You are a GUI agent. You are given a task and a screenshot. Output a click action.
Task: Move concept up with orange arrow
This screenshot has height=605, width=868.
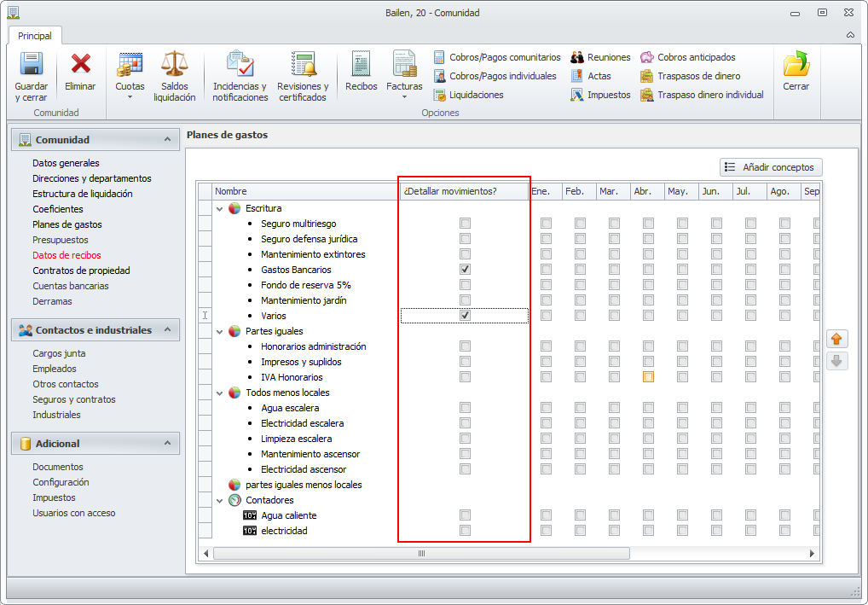click(x=836, y=339)
